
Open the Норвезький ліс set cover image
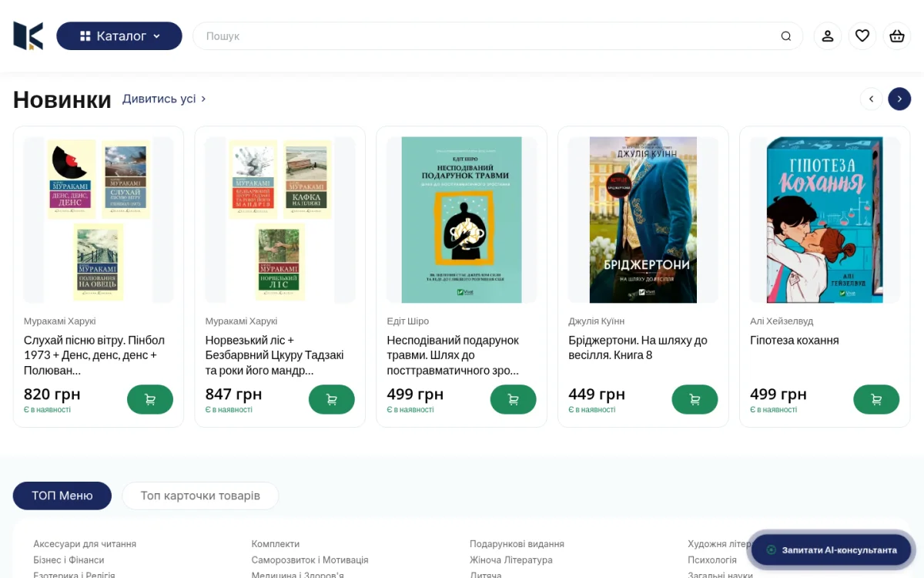coord(280,220)
